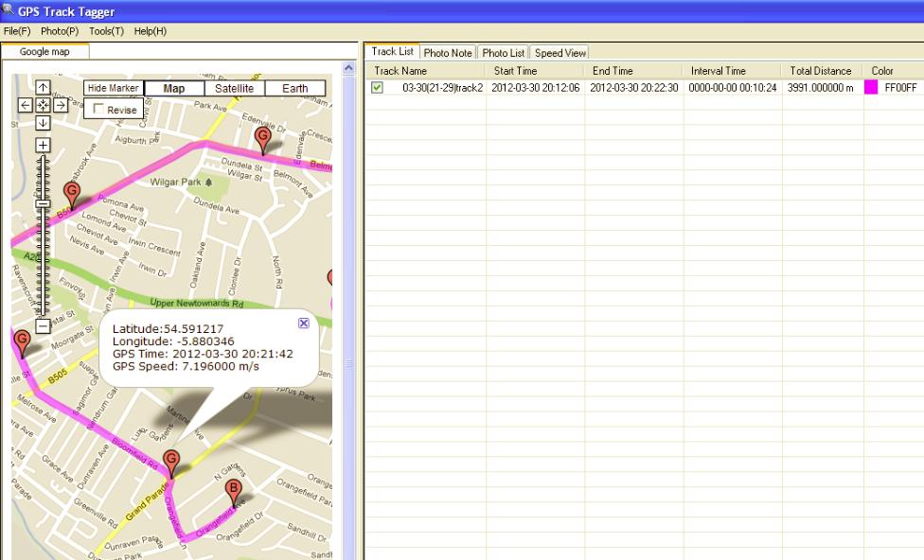Pan the map left using the left arrow
Image resolution: width=924 pixels, height=560 pixels.
pos(24,106)
